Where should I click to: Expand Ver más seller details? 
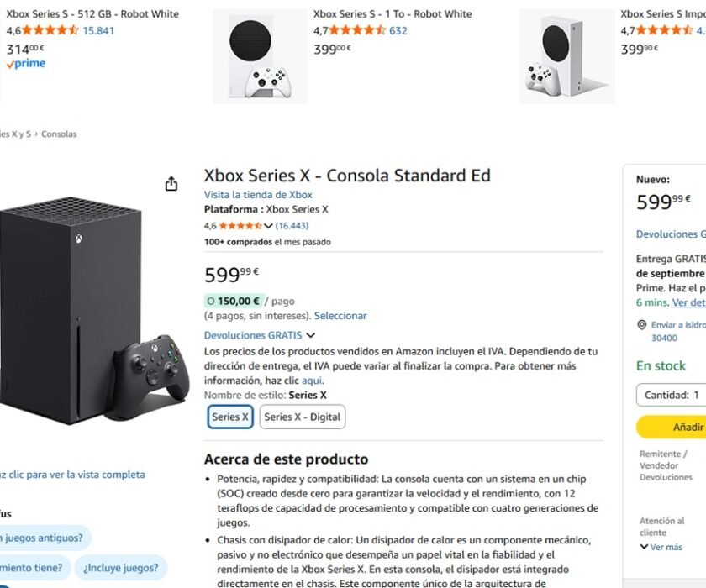point(661,547)
